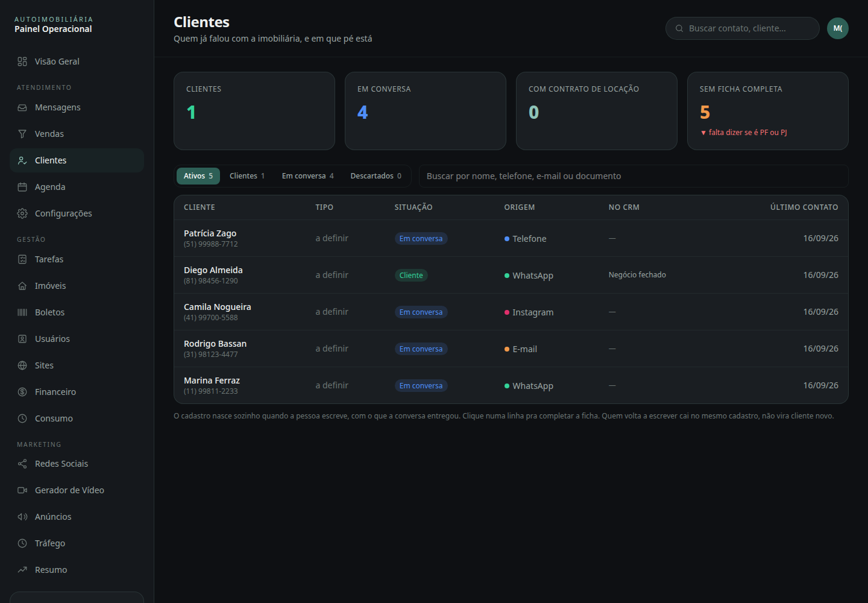Viewport: 868px width, 603px height.
Task: Click the Financeiro dollar icon
Action: (x=22, y=392)
